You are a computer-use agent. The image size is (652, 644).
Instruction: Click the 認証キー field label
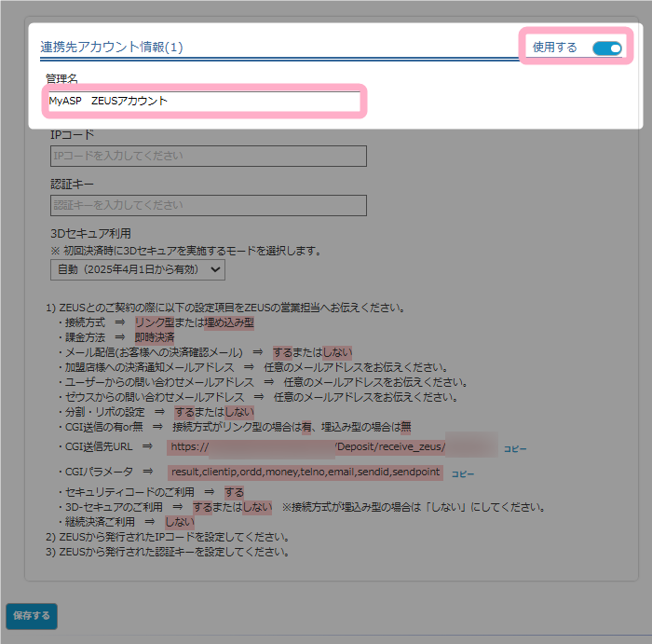click(72, 185)
